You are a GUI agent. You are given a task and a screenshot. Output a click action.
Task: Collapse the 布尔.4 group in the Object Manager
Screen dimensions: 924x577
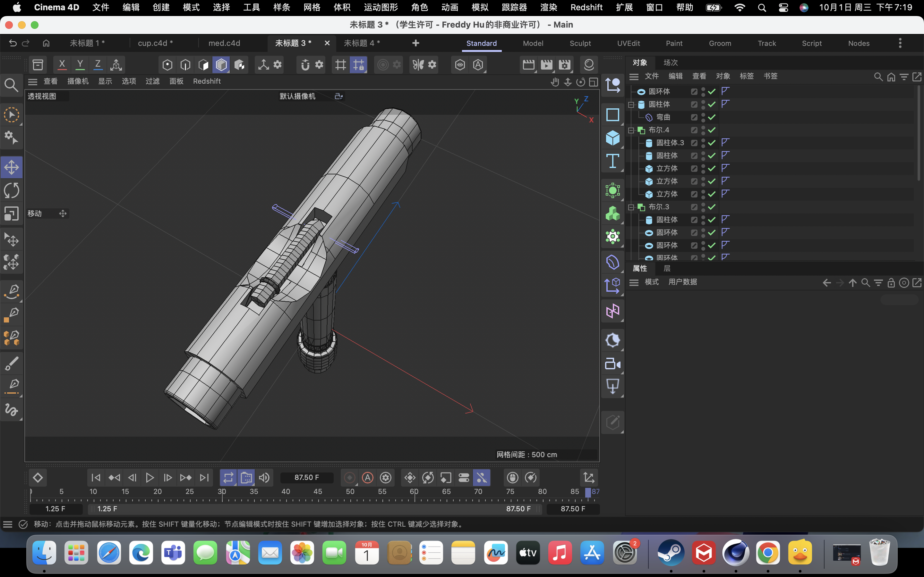pyautogui.click(x=630, y=130)
